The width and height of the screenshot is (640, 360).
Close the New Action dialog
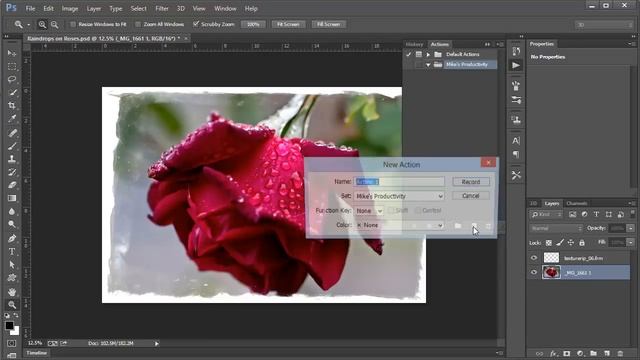(x=488, y=163)
